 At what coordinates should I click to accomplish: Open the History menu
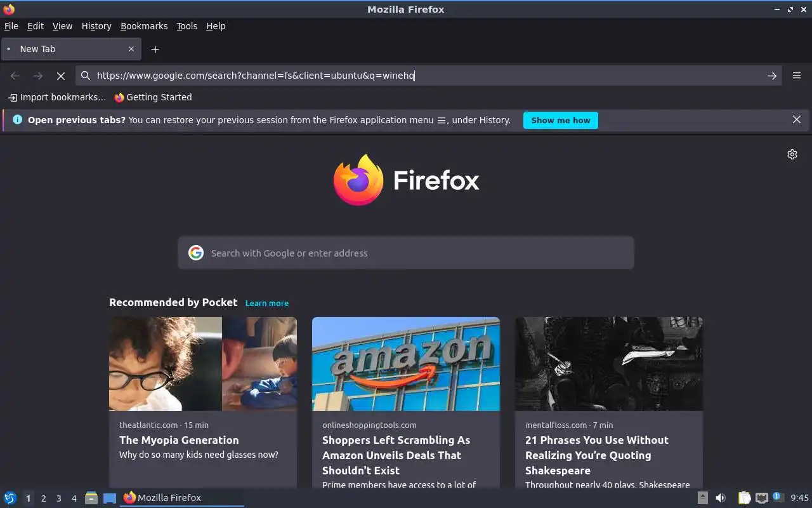(96, 26)
